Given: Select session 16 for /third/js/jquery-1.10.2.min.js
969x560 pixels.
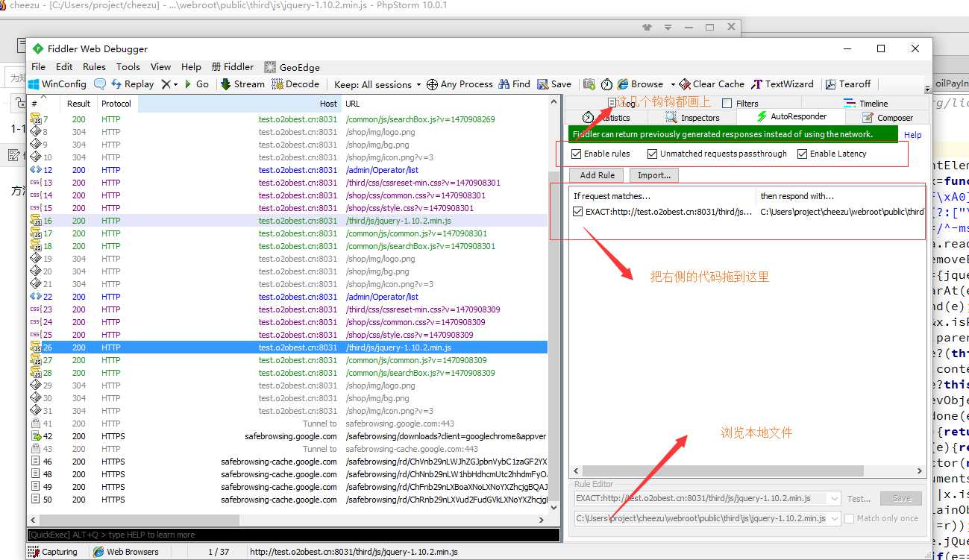Looking at the screenshot, I should 287,221.
